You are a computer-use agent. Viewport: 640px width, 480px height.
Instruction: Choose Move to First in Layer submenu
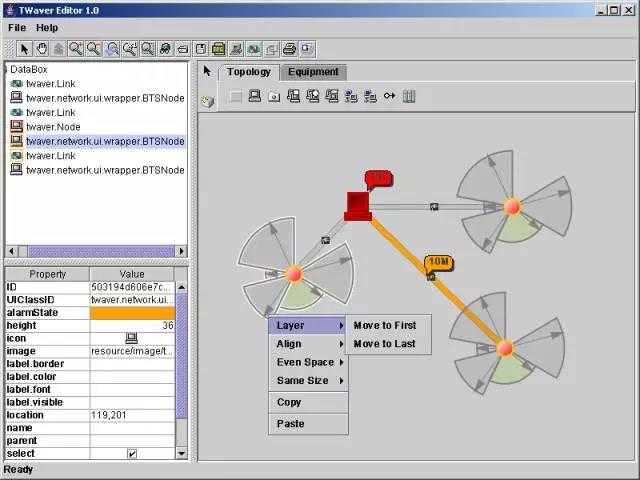385,325
